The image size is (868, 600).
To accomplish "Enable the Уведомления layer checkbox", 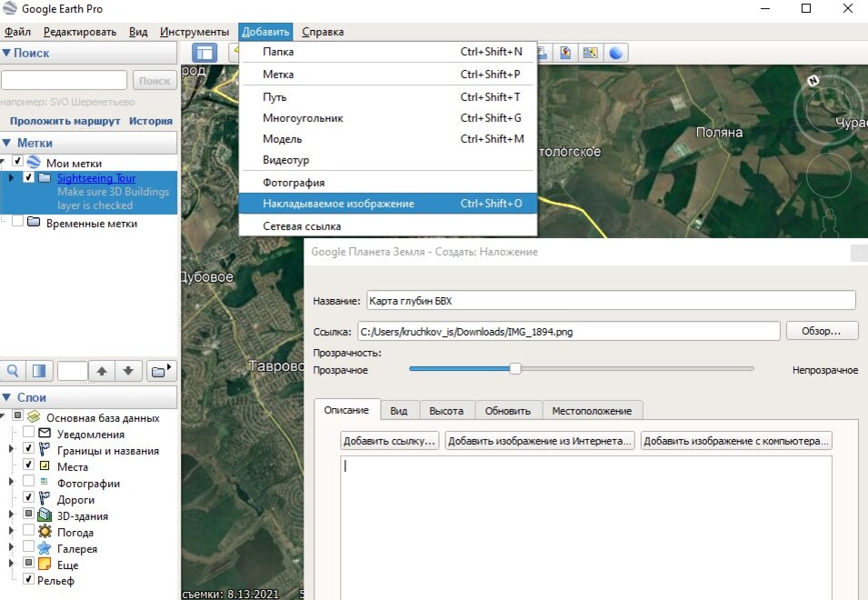I will coord(29,432).
